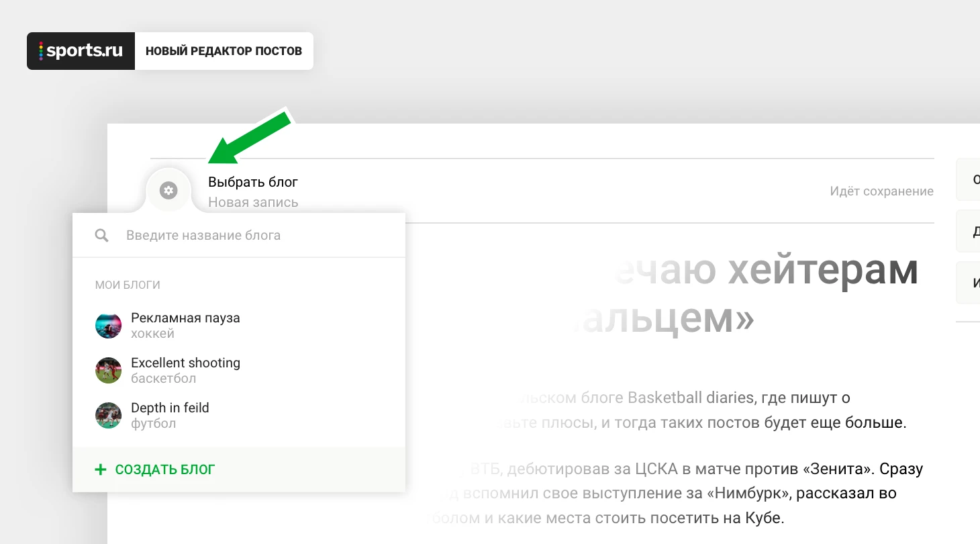Click the Новая запись subtitle

pyautogui.click(x=253, y=202)
